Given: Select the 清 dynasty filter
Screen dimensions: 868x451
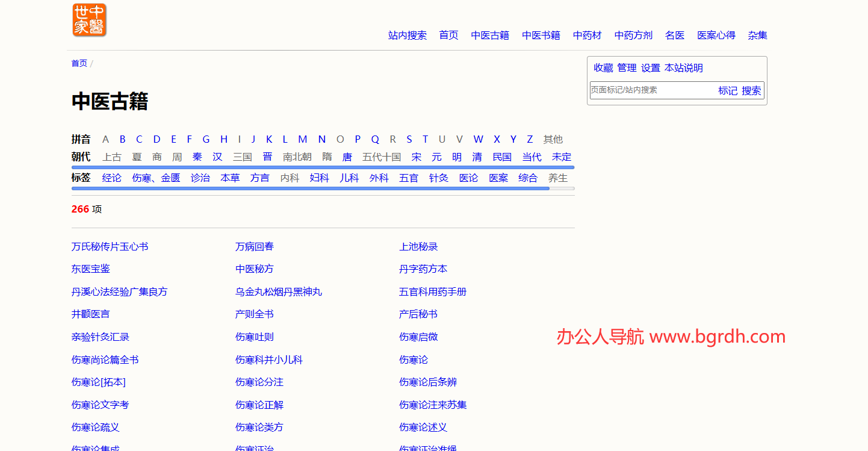Looking at the screenshot, I should [477, 157].
